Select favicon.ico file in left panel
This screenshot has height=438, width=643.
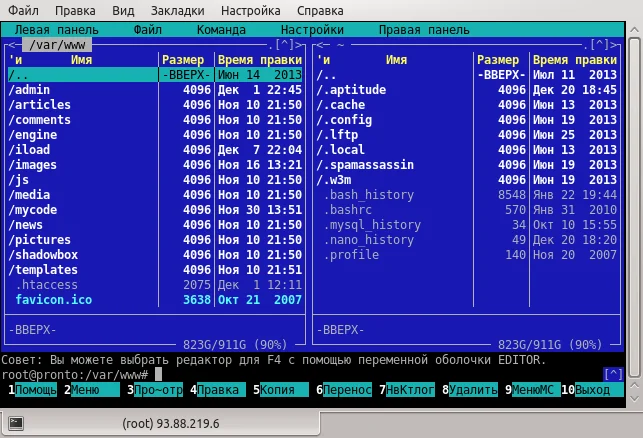pos(54,300)
